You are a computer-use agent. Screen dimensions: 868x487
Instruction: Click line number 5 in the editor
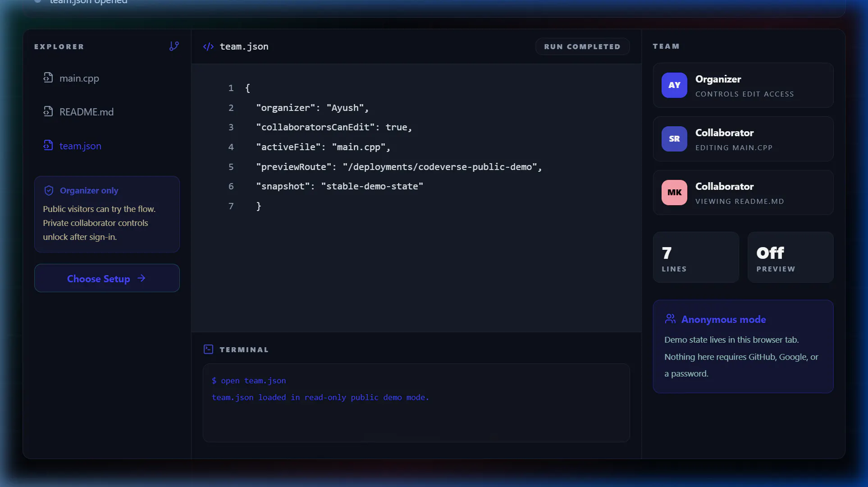pyautogui.click(x=231, y=167)
